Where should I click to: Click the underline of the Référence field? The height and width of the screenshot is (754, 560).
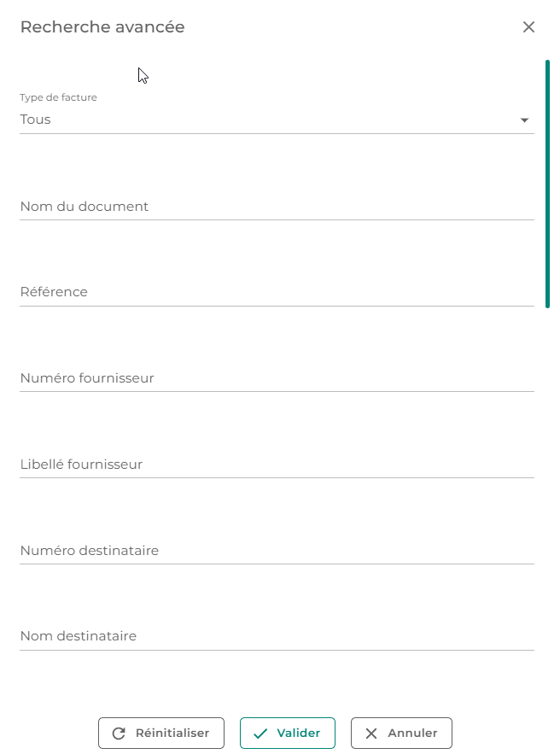pos(277,306)
